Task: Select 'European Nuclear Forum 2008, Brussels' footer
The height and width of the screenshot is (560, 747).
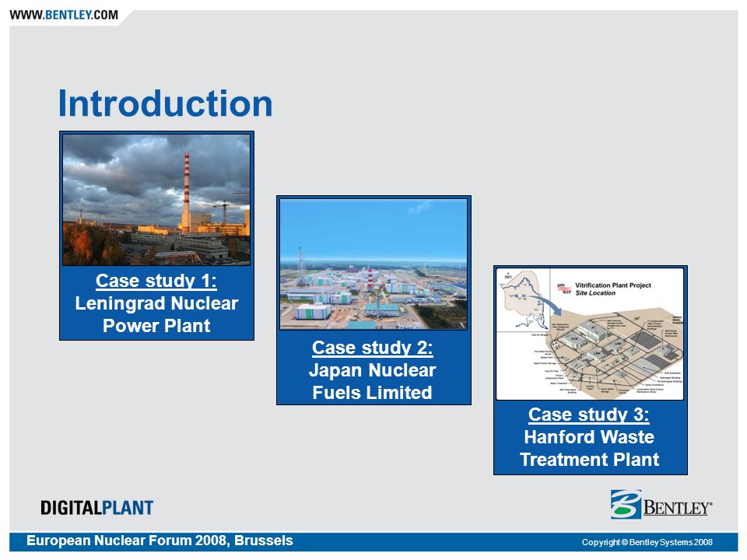Action: 160,541
